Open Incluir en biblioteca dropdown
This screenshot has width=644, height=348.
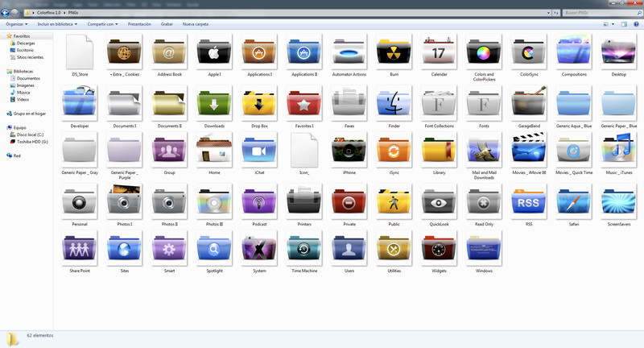coord(57,24)
